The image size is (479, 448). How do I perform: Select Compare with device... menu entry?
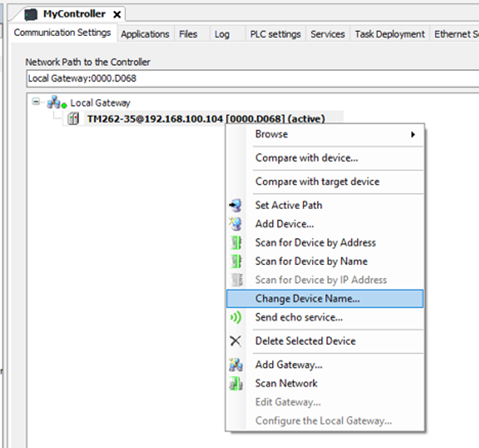325,158
